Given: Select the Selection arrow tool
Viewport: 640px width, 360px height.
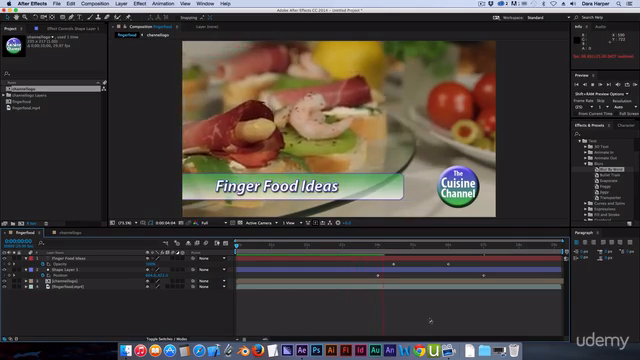Looking at the screenshot, I should tap(7, 17).
